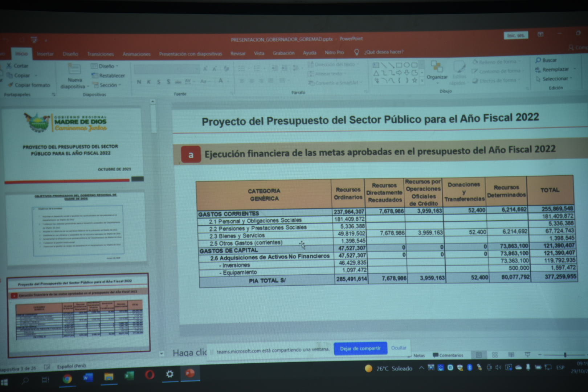Toggle underline (S) formatting
The image size is (588, 392).
coord(159,82)
